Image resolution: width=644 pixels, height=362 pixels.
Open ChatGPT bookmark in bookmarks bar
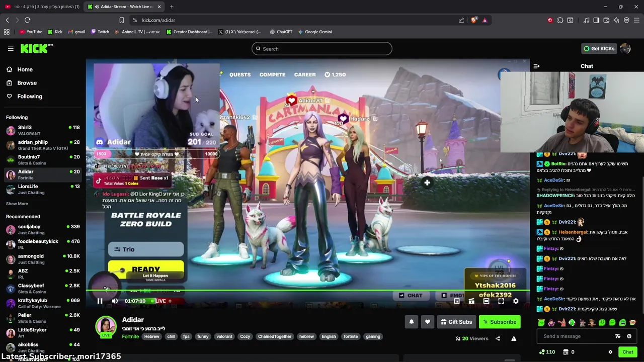point(281,32)
